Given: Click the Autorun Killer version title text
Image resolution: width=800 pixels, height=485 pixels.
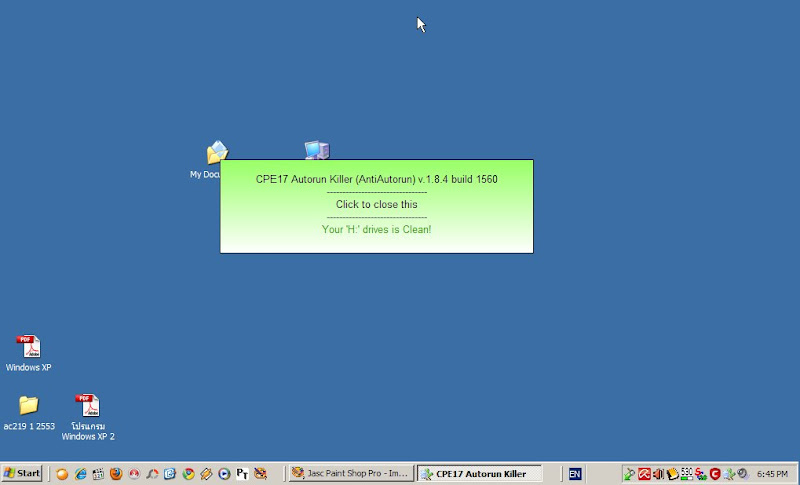Looking at the screenshot, I should coord(377,179).
